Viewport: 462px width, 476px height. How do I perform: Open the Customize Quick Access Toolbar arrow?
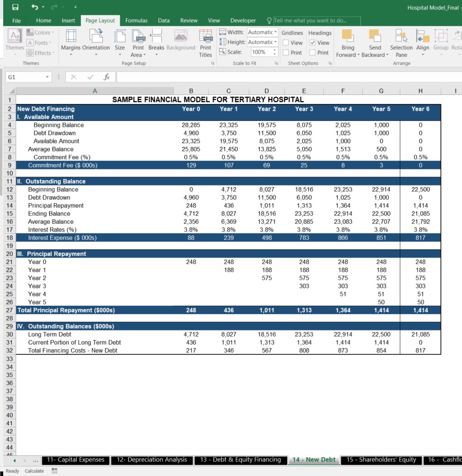(75, 7)
